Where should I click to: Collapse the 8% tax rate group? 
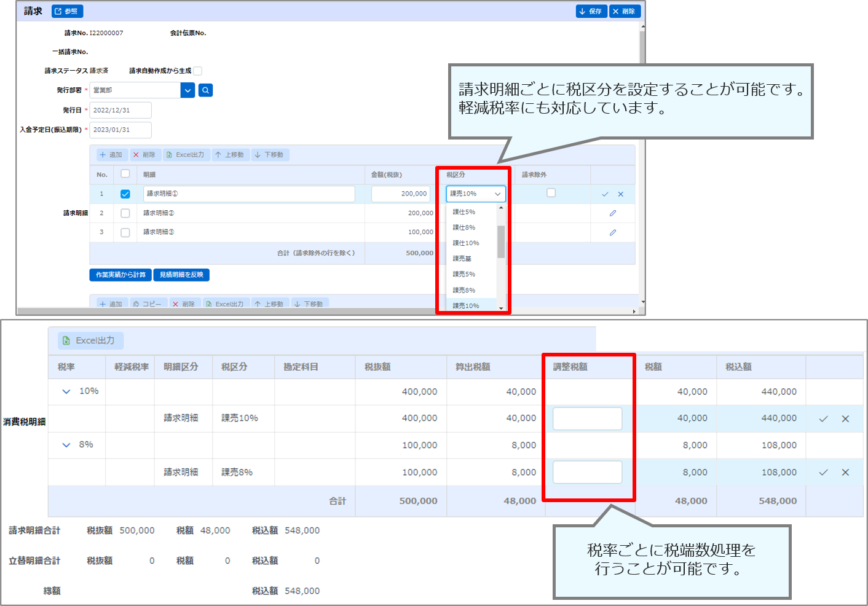[66, 445]
